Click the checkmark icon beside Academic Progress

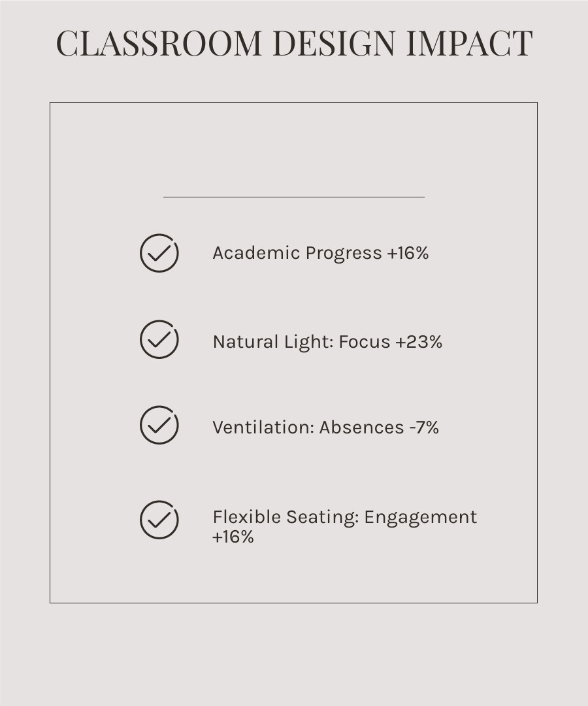tap(159, 253)
